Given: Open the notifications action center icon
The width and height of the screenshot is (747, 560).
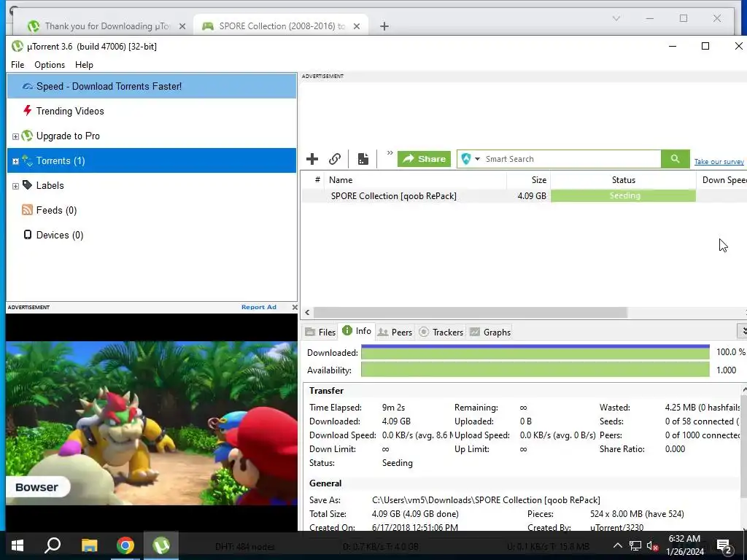Looking at the screenshot, I should point(724,546).
